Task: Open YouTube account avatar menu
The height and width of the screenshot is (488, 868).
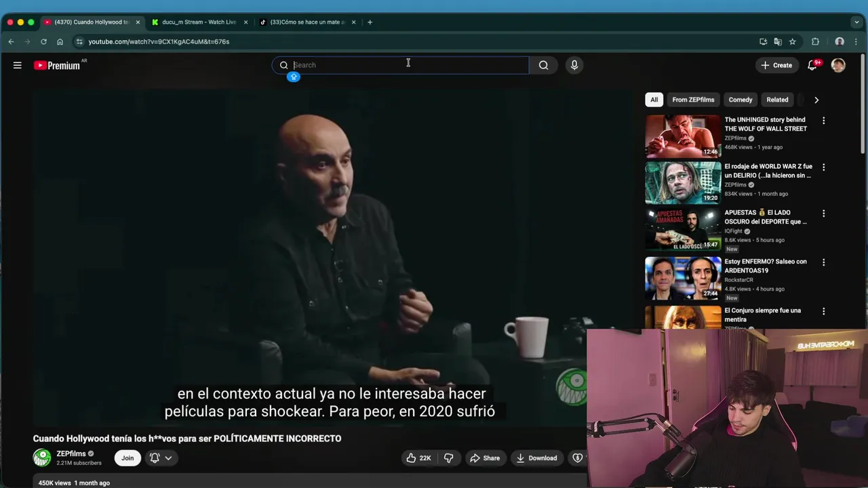Action: pyautogui.click(x=838, y=65)
